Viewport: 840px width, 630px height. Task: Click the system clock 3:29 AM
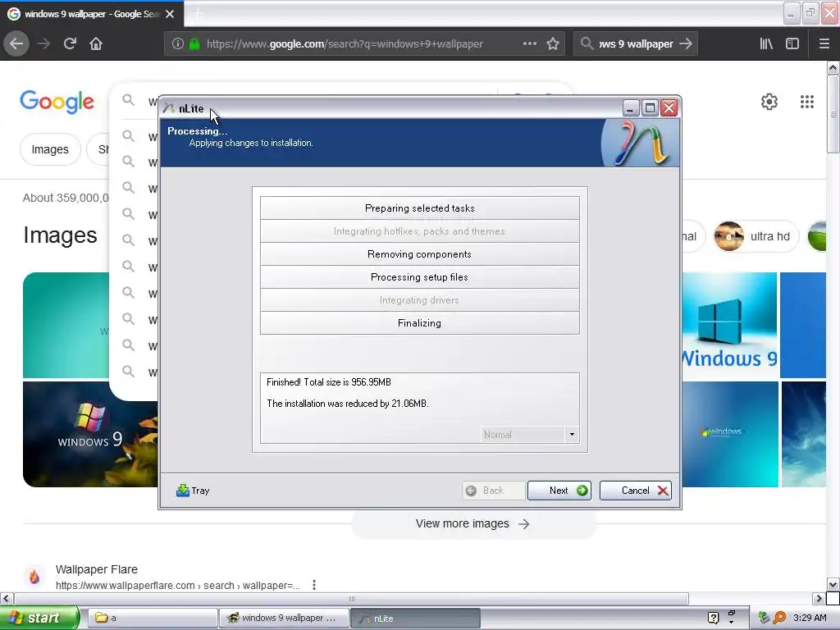pos(810,618)
